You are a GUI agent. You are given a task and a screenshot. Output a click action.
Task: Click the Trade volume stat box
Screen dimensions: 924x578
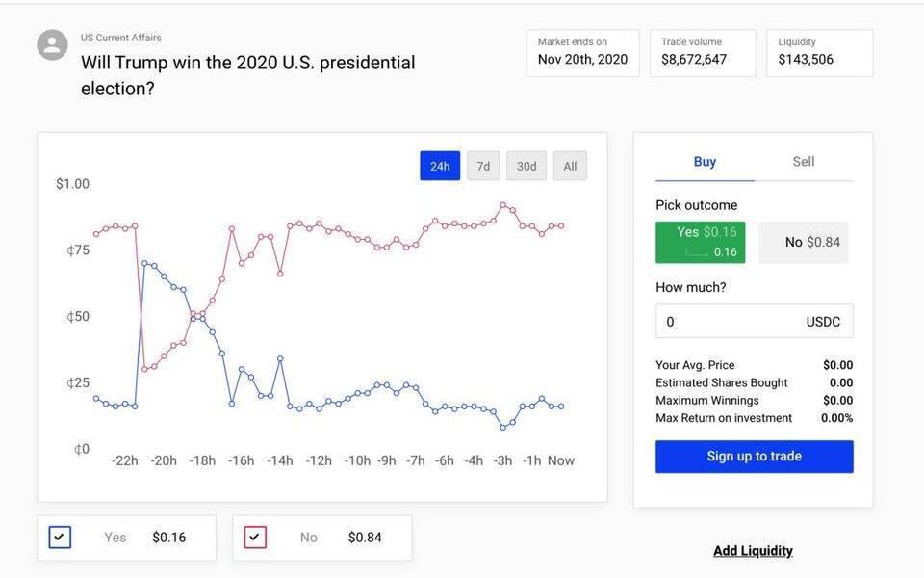coord(703,53)
